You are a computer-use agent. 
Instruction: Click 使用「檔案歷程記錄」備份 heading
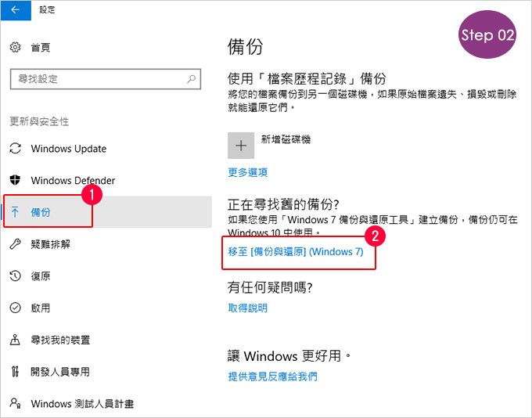[307, 78]
